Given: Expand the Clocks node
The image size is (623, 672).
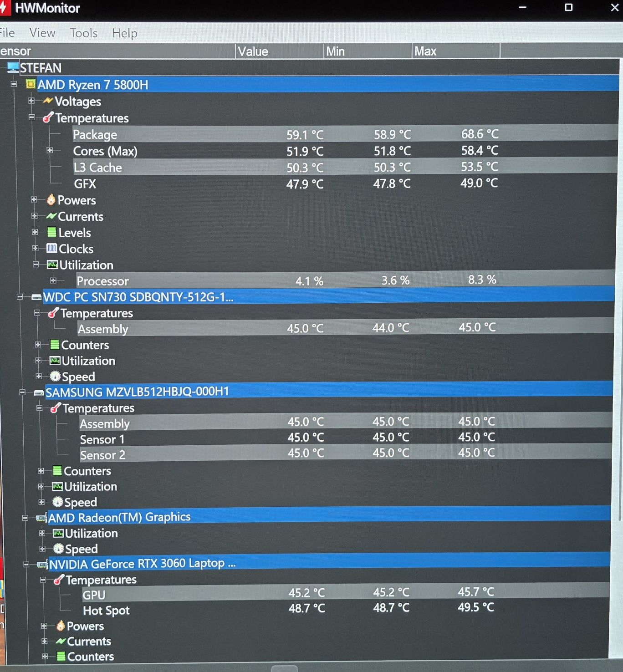Looking at the screenshot, I should coord(35,248).
